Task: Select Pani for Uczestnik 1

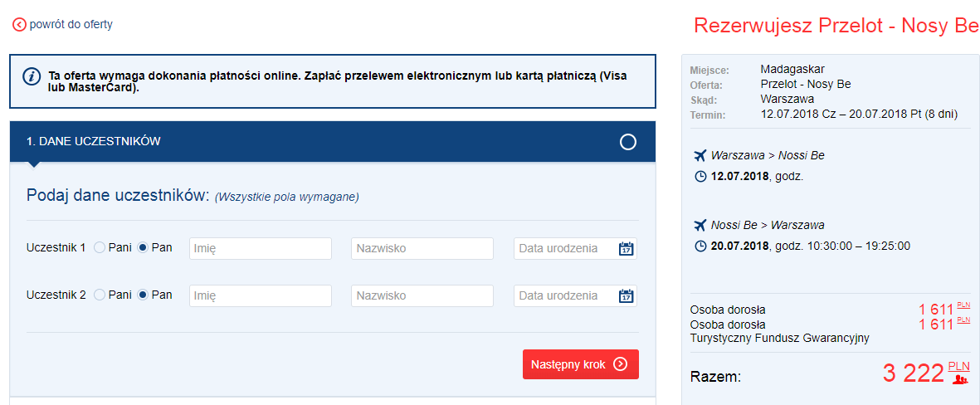Action: (x=100, y=248)
